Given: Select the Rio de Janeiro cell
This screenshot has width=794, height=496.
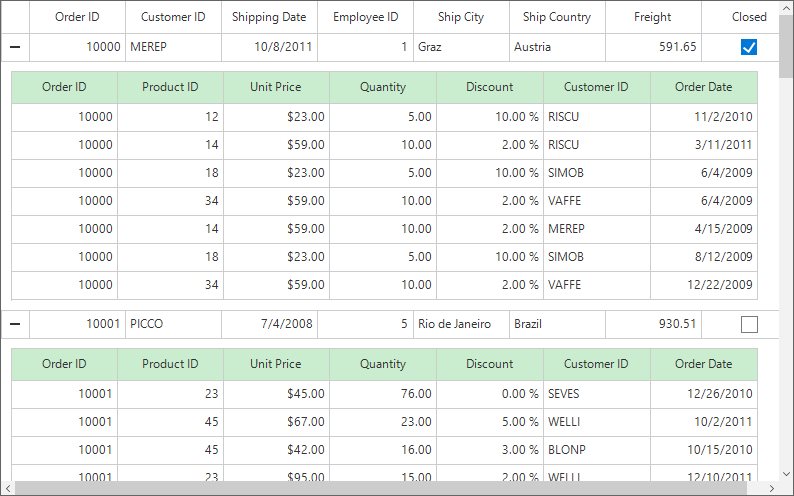Looking at the screenshot, I should (x=460, y=324).
